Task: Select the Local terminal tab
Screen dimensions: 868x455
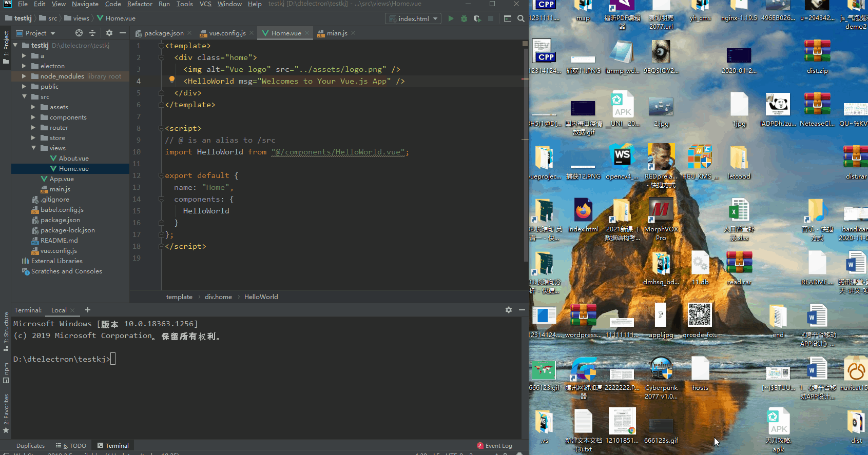Action: pos(59,310)
